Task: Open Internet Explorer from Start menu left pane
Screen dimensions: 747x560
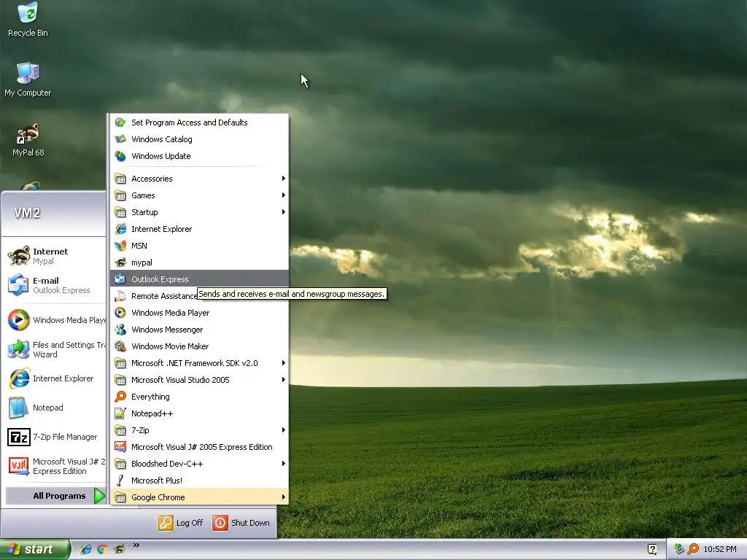Action: [56, 378]
